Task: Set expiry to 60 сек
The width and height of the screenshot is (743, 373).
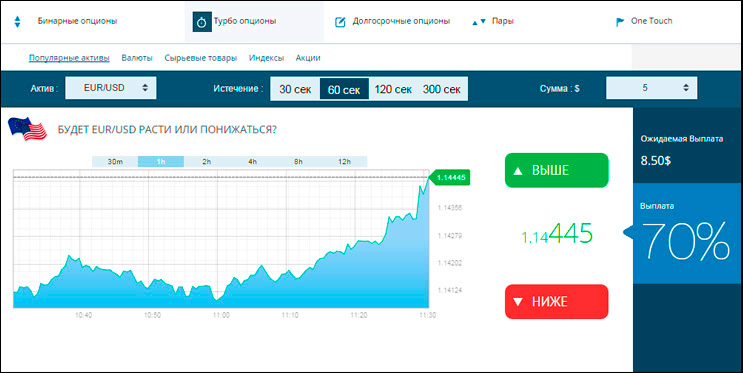Action: [344, 89]
